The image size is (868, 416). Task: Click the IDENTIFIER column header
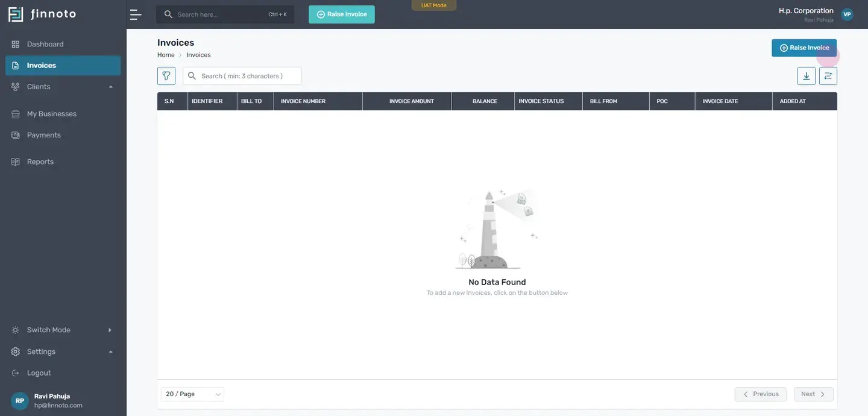coord(212,101)
